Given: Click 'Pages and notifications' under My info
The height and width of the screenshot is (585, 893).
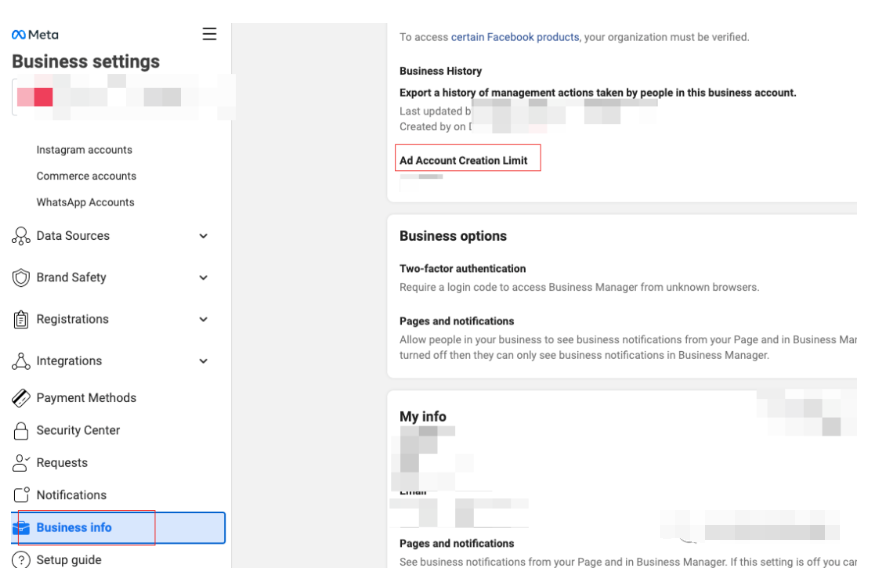Looking at the screenshot, I should [457, 543].
